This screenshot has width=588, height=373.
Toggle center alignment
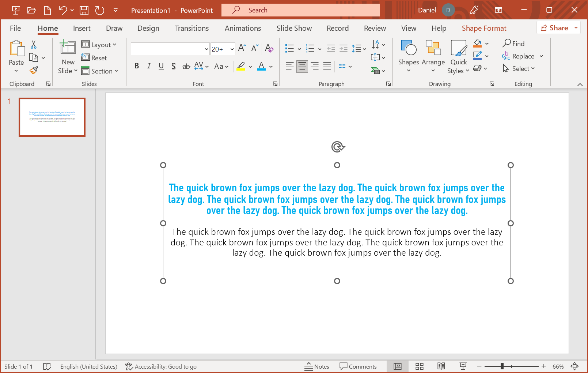(302, 66)
